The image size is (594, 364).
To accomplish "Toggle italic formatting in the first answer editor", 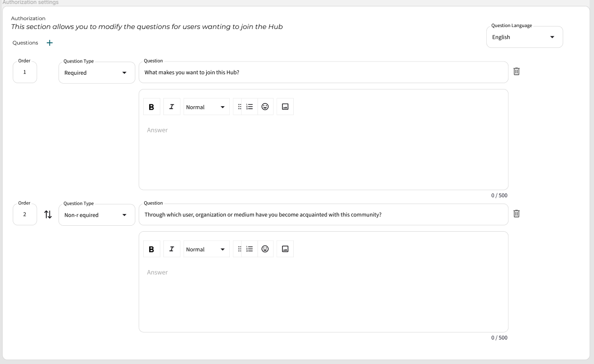I will [x=171, y=106].
